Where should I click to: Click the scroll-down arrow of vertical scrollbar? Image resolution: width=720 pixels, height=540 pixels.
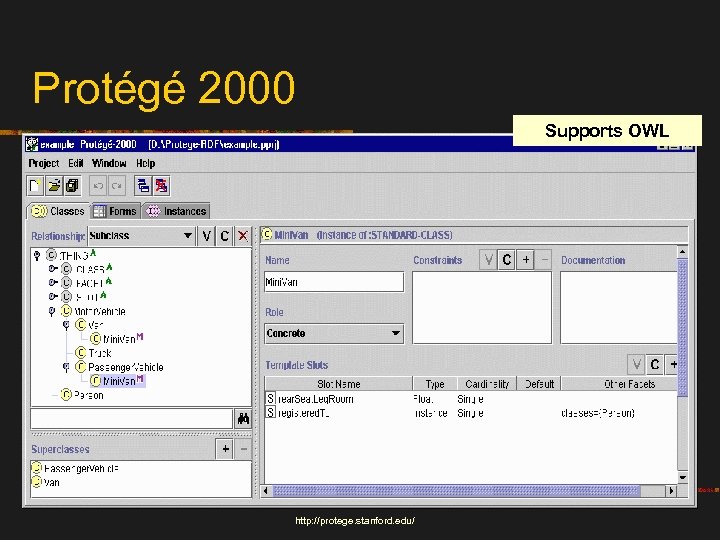[682, 478]
